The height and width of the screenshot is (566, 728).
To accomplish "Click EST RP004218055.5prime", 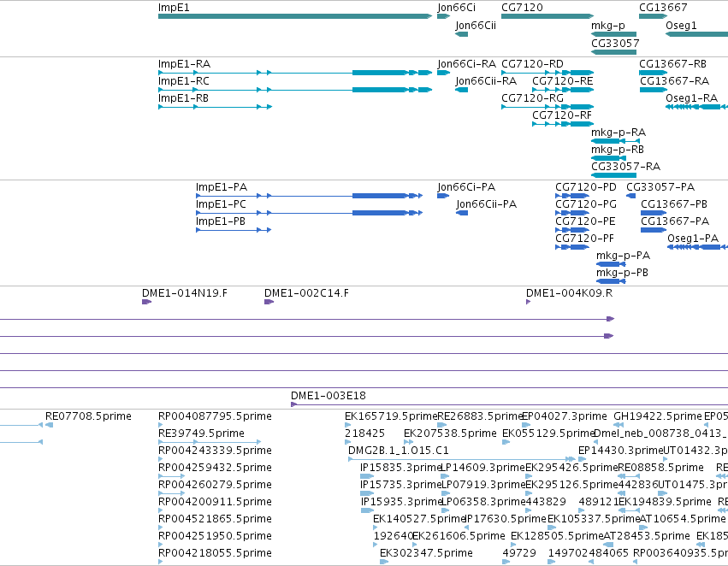I will pyautogui.click(x=215, y=554).
